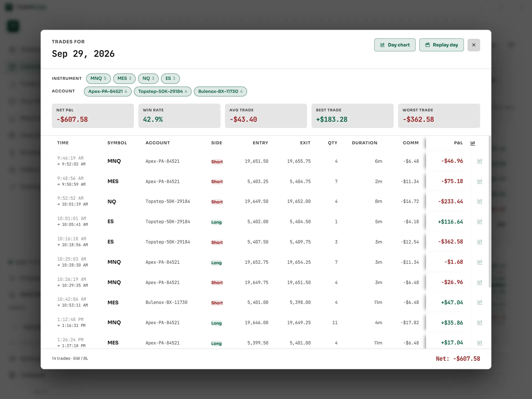Select entry price 19,651.50
Viewport: 532px width, 399px height.
tap(256, 161)
